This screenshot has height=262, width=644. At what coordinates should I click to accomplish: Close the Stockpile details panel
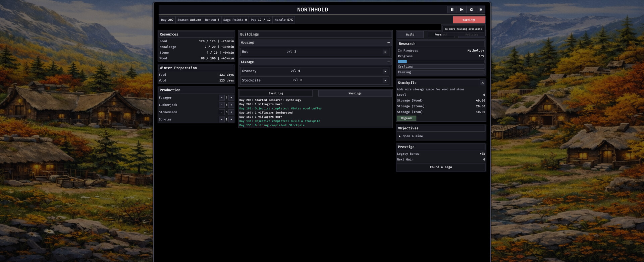[x=482, y=83]
